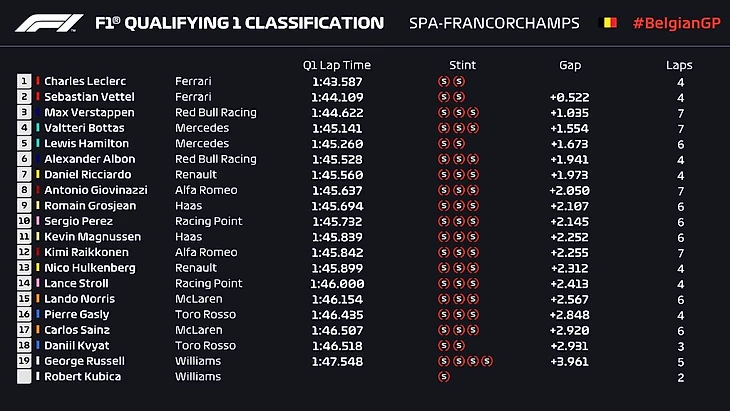Click the position 1 number badge
The image size is (730, 411).
pos(24,81)
